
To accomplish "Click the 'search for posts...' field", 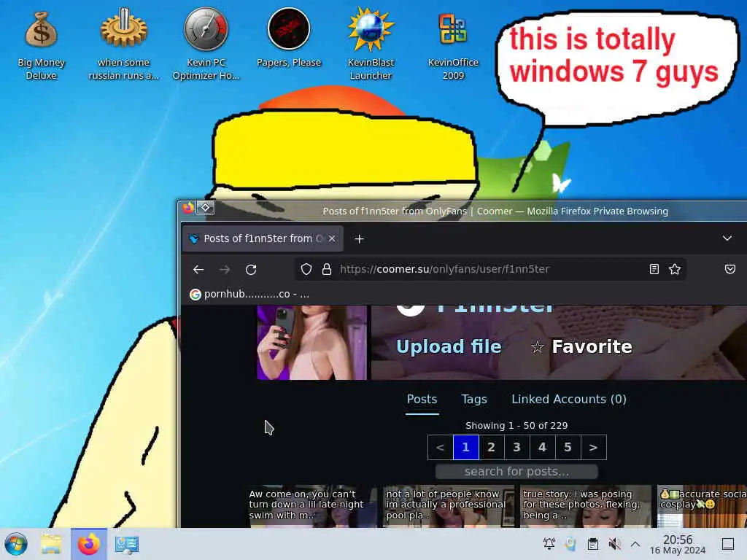I will 516,472.
